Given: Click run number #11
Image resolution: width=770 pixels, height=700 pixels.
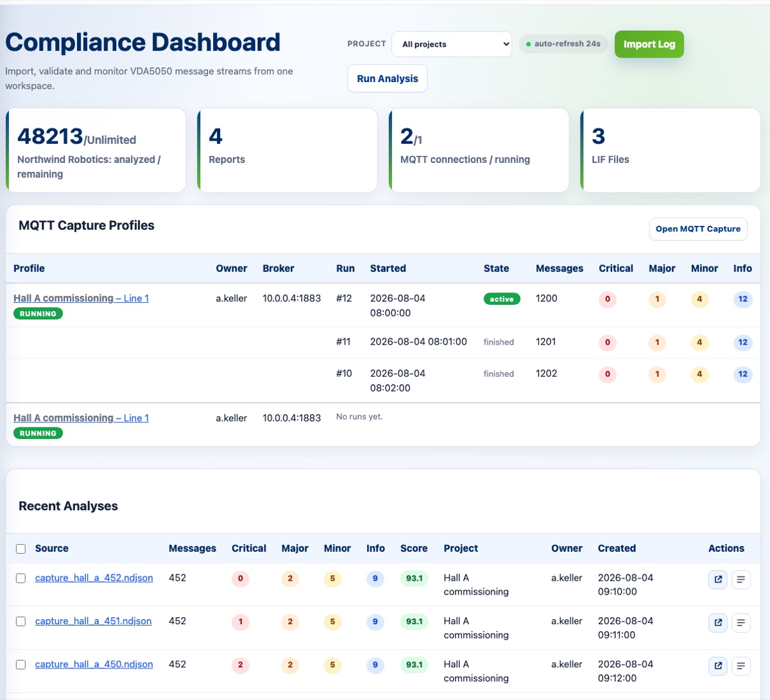Looking at the screenshot, I should click(343, 342).
